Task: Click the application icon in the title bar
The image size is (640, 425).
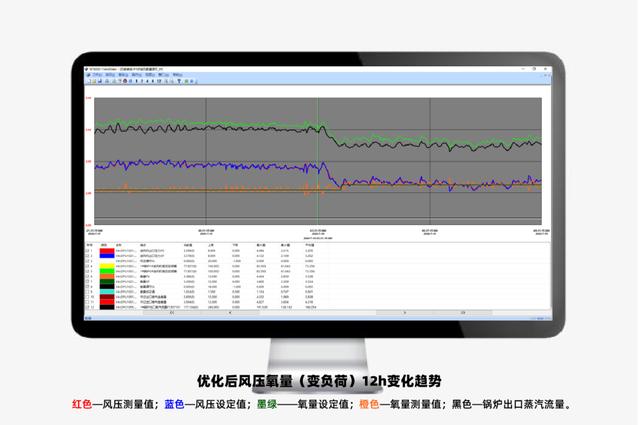Action: pos(87,69)
